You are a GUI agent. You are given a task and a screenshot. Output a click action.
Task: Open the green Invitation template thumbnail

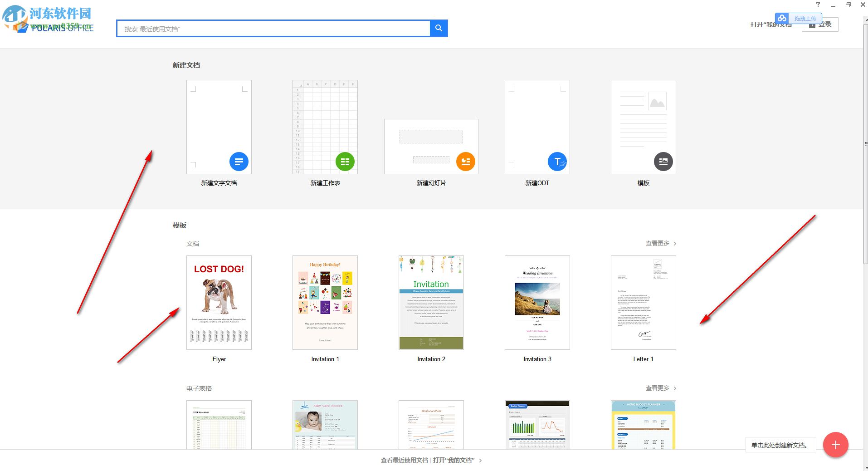pos(431,303)
